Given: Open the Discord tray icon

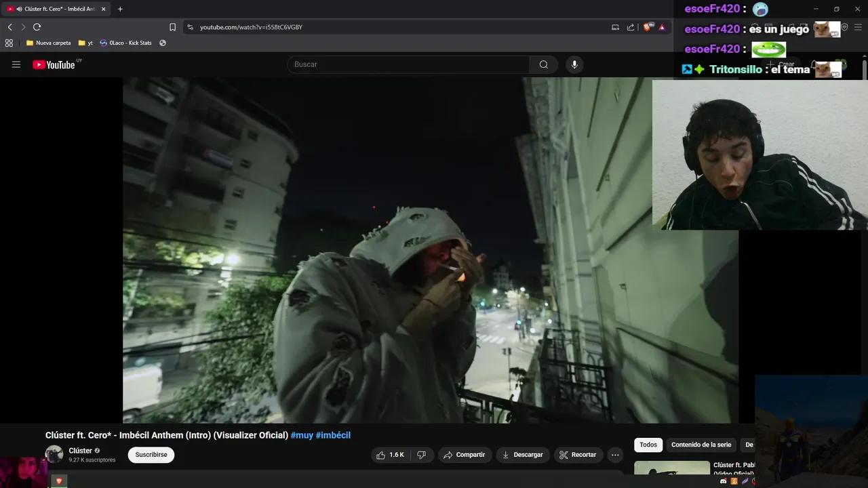Looking at the screenshot, I should tap(723, 481).
